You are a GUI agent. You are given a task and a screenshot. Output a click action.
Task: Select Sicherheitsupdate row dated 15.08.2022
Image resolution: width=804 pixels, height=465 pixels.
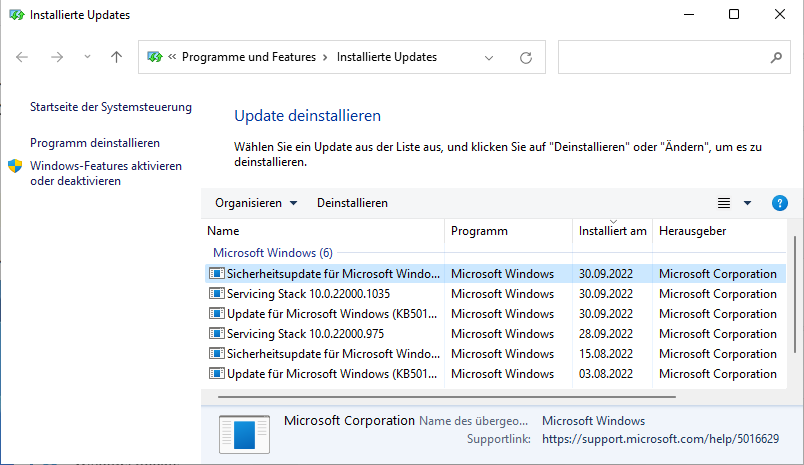click(495, 354)
